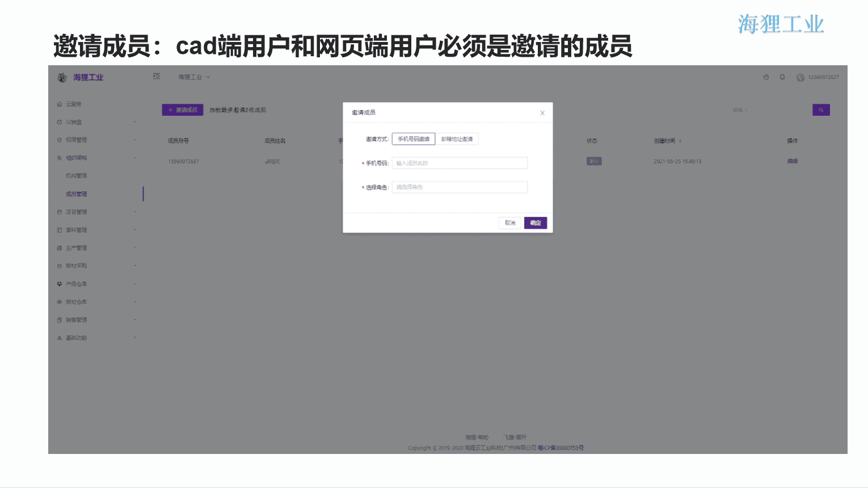Click the 组织架构 people icon
The width and height of the screenshot is (868, 488).
tap(60, 158)
